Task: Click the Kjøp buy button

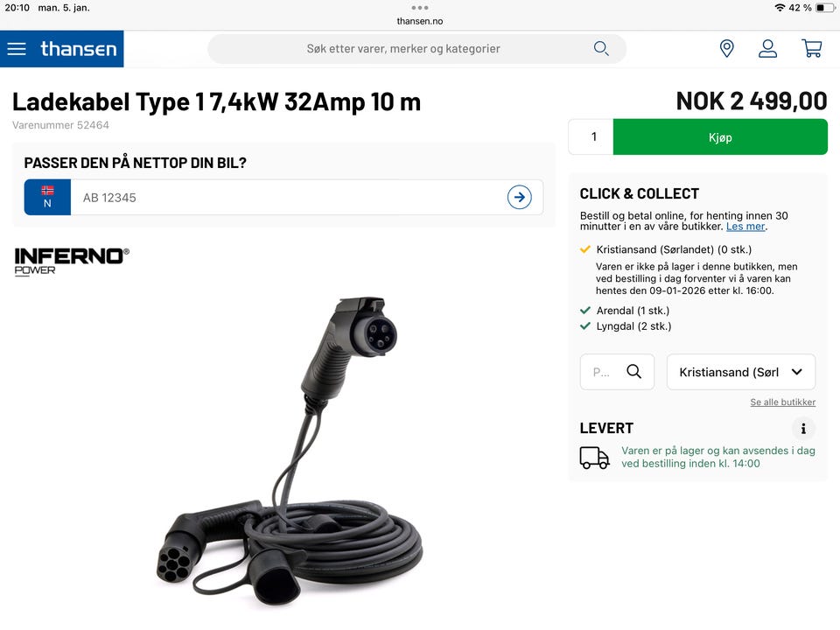Action: pos(720,137)
